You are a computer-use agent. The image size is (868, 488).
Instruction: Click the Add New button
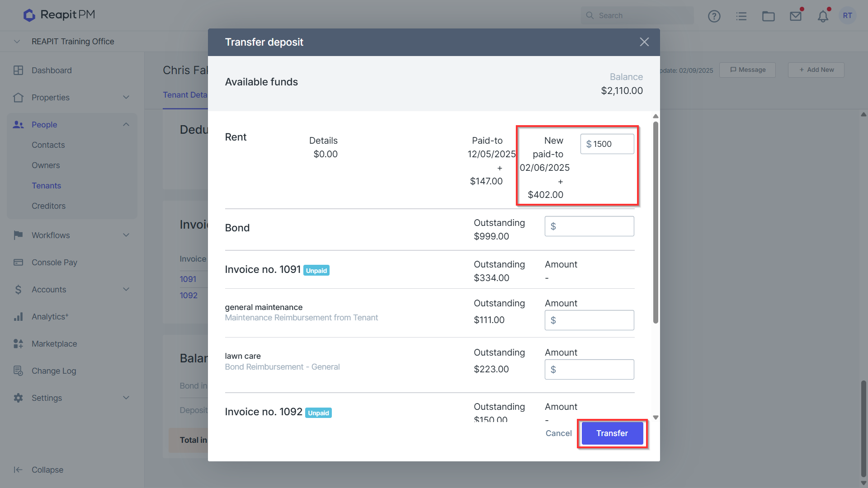tap(816, 70)
